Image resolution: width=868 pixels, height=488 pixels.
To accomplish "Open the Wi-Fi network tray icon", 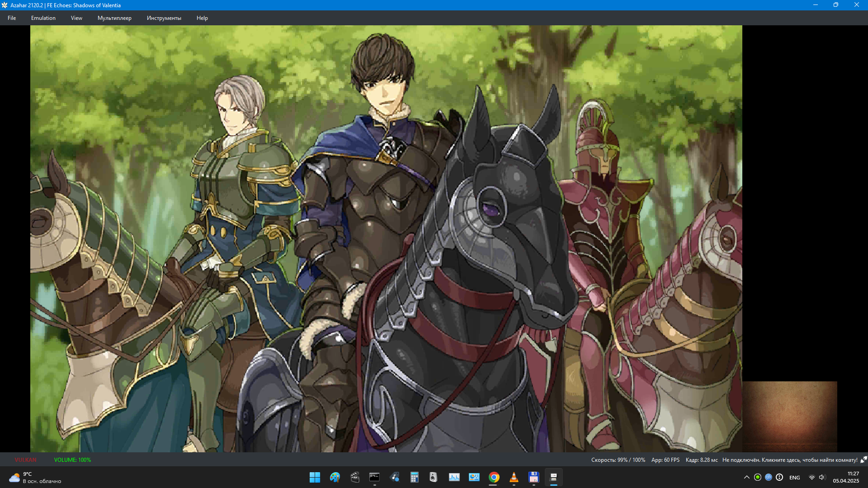I will (x=812, y=477).
